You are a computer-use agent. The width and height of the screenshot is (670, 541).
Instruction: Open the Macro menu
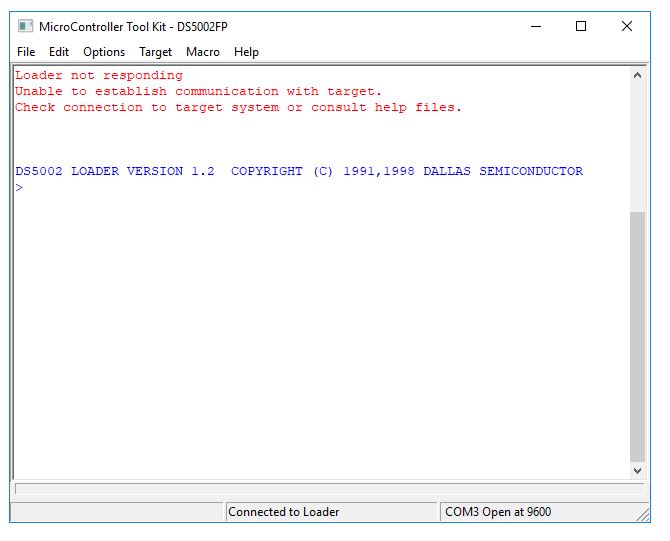coord(203,52)
